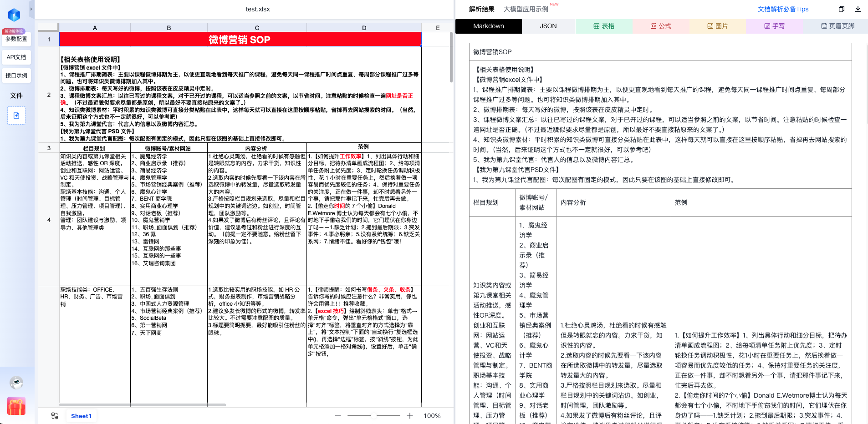Select column E header
The image size is (868, 424).
(x=438, y=28)
